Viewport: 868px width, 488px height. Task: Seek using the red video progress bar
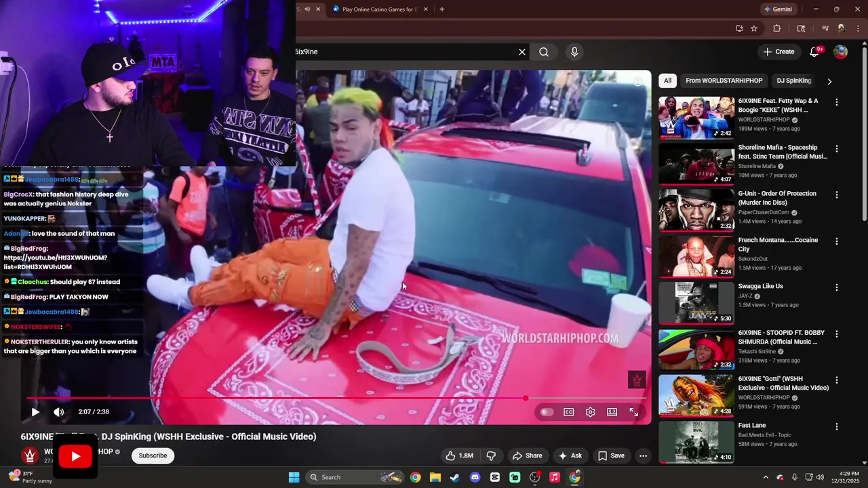tap(337, 399)
